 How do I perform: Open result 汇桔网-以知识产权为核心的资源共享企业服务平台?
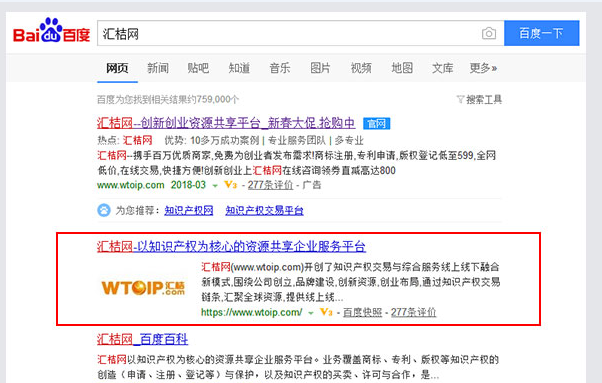click(x=231, y=246)
